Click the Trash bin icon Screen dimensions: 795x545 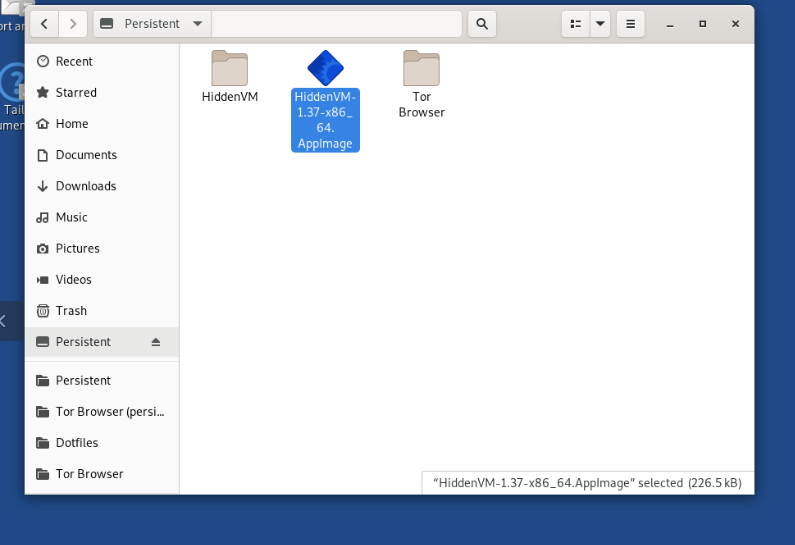(43, 311)
